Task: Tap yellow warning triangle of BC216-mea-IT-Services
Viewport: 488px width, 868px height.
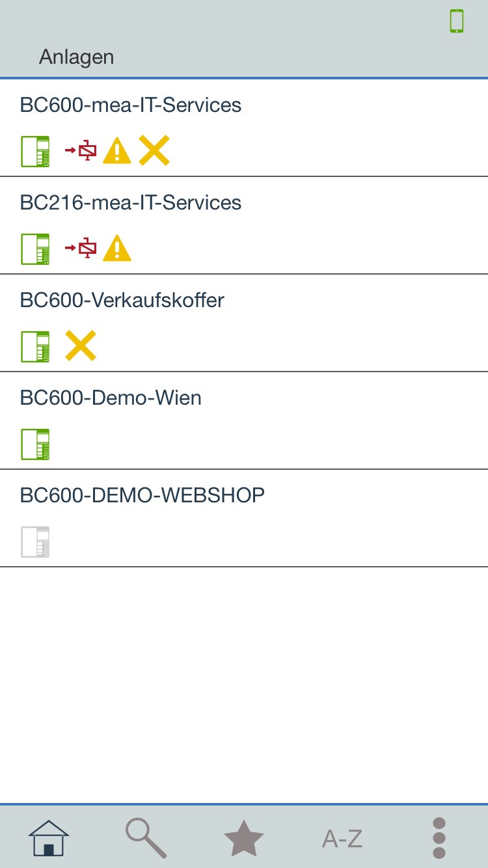Action: (117, 249)
